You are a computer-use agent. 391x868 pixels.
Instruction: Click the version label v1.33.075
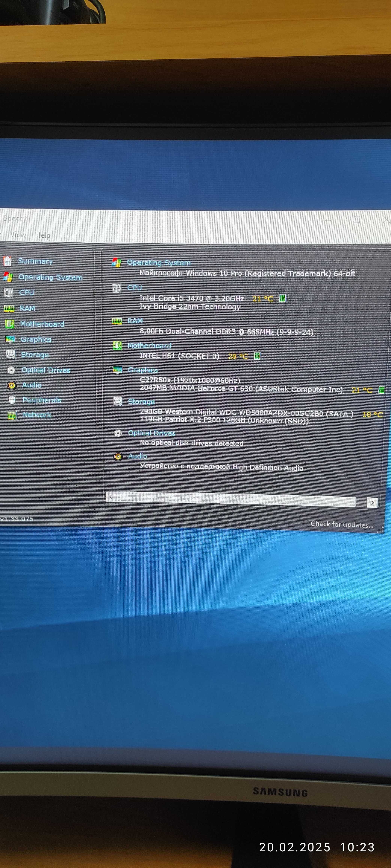coord(16,519)
